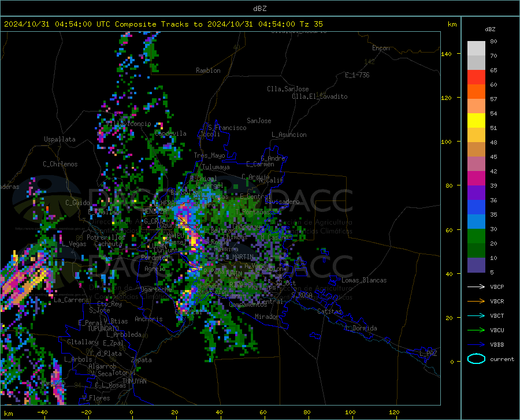520x420 pixels.
Task: Click the Uspallata place label
Action: [x=60, y=139]
